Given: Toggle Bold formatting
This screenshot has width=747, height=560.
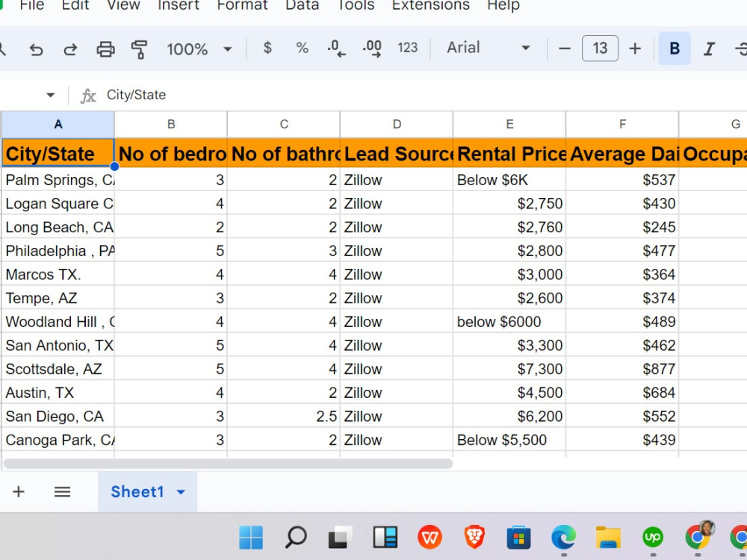Looking at the screenshot, I should pos(675,48).
